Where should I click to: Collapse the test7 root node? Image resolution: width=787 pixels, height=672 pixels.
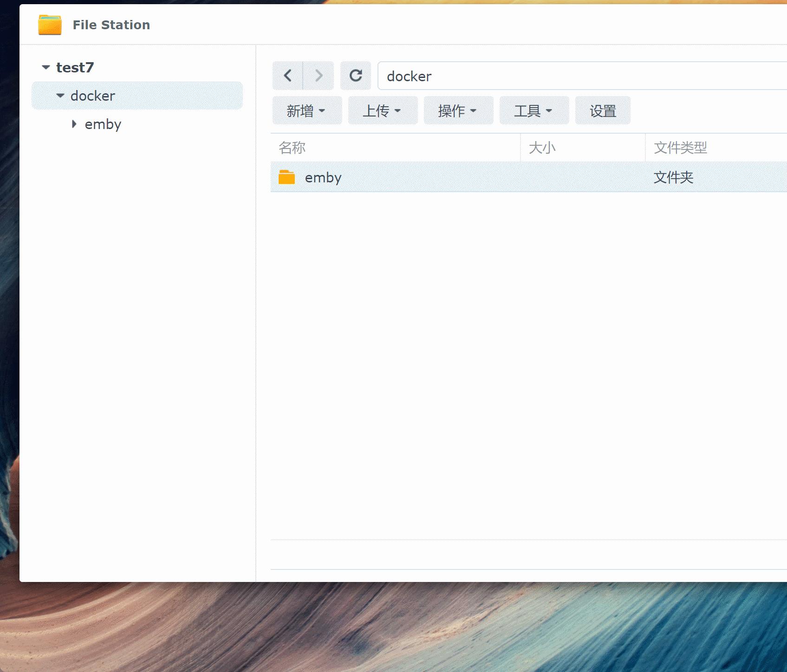coord(45,67)
